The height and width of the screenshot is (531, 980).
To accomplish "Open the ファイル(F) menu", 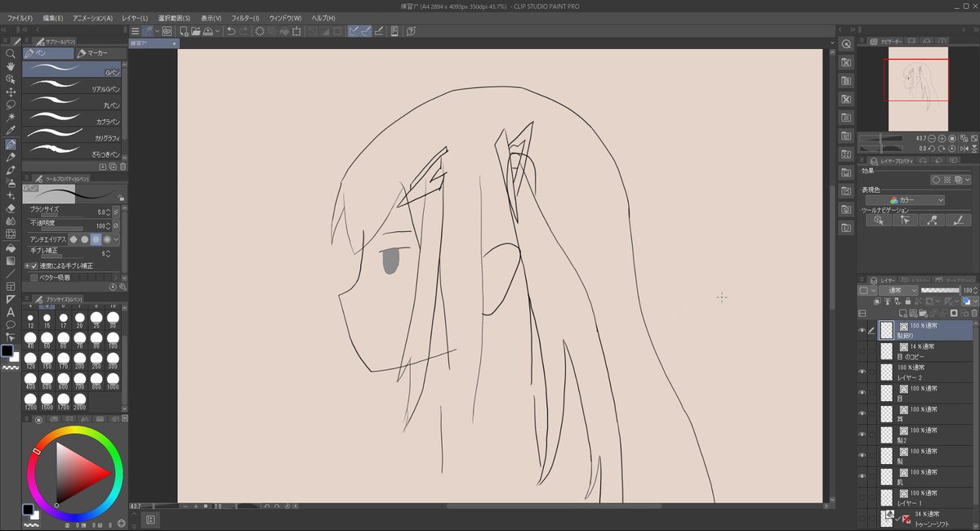I will [x=20, y=18].
